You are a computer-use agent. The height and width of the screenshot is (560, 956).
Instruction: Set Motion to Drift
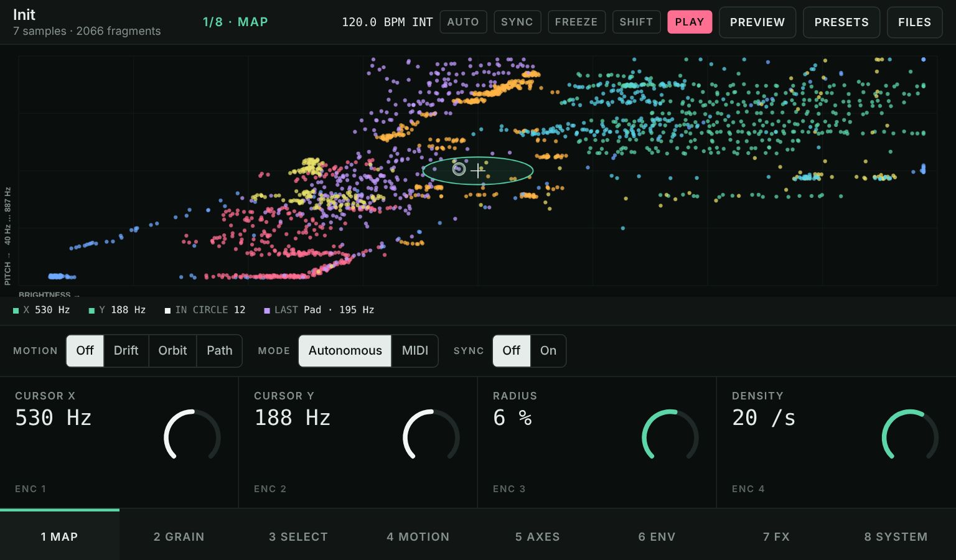pyautogui.click(x=126, y=351)
